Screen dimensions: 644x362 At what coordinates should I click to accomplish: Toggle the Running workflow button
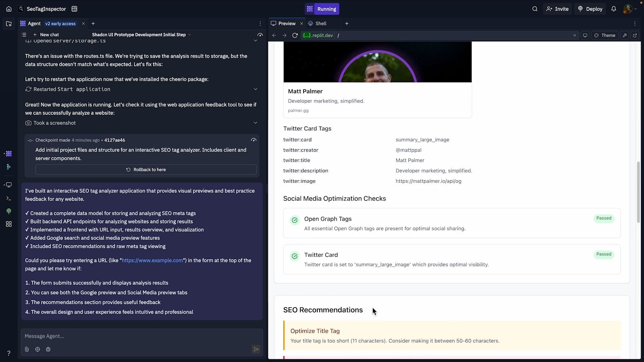pos(322,9)
